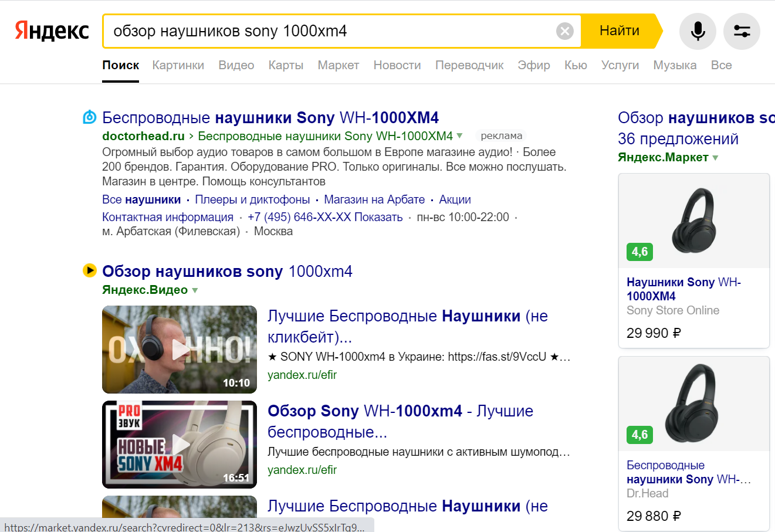Viewport: 775px width, 532px height.
Task: Open the Акции sitelink
Action: point(455,199)
